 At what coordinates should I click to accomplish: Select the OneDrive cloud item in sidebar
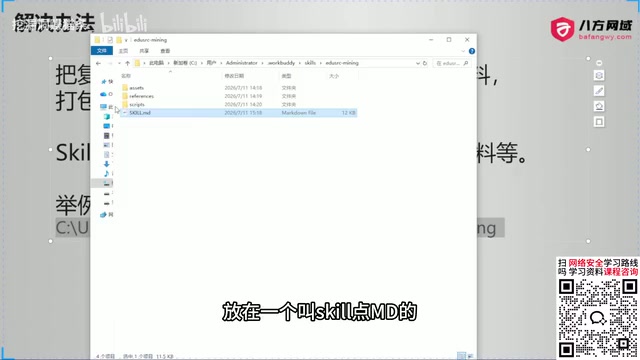click(x=103, y=94)
